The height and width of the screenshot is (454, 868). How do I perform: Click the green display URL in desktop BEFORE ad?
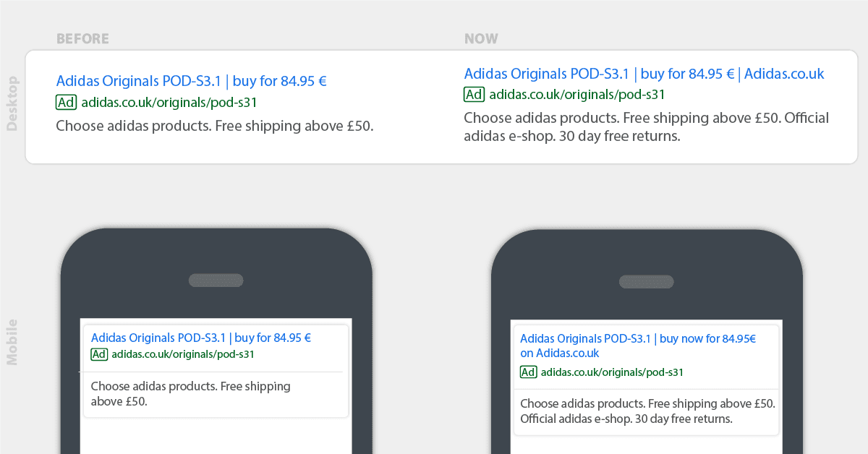169,103
